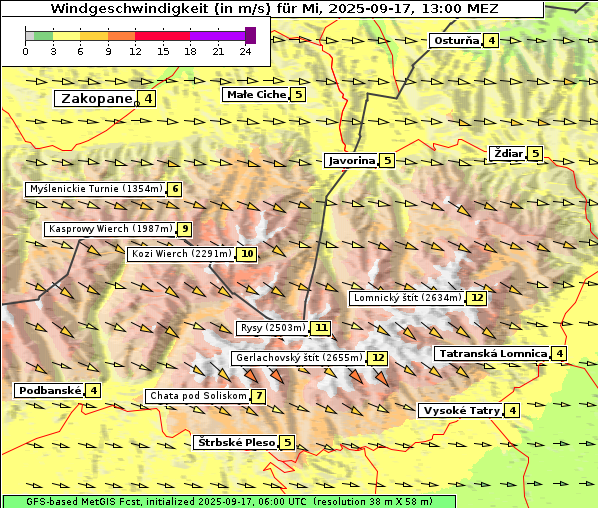Select the Tatranská Lomnica label
The image size is (598, 508).
point(493,354)
